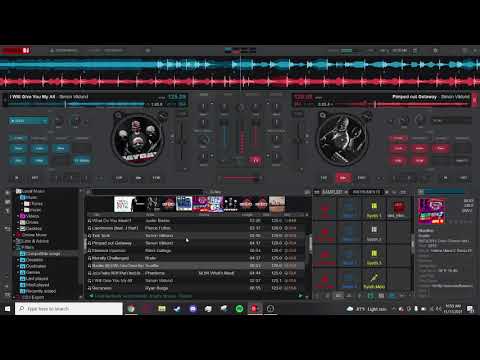Click the magnifier icon above the left jog wheel
This screenshot has width=480, height=360.
118,116
